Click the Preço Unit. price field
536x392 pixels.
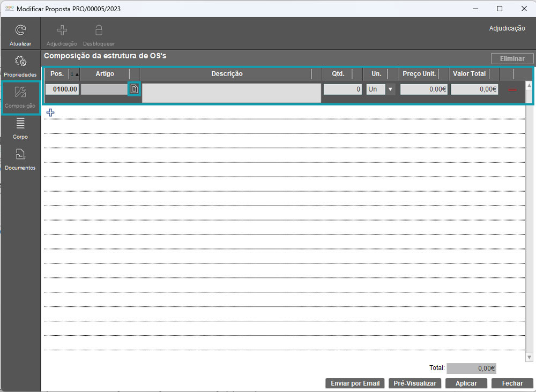pos(423,89)
